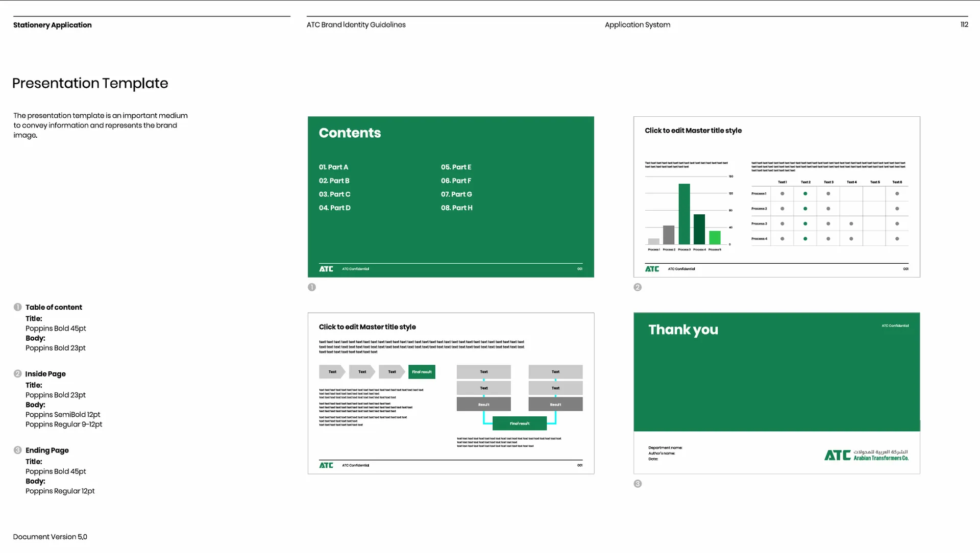Click the number 1 beside Table of content
Image resolution: width=980 pixels, height=553 pixels.
[17, 307]
